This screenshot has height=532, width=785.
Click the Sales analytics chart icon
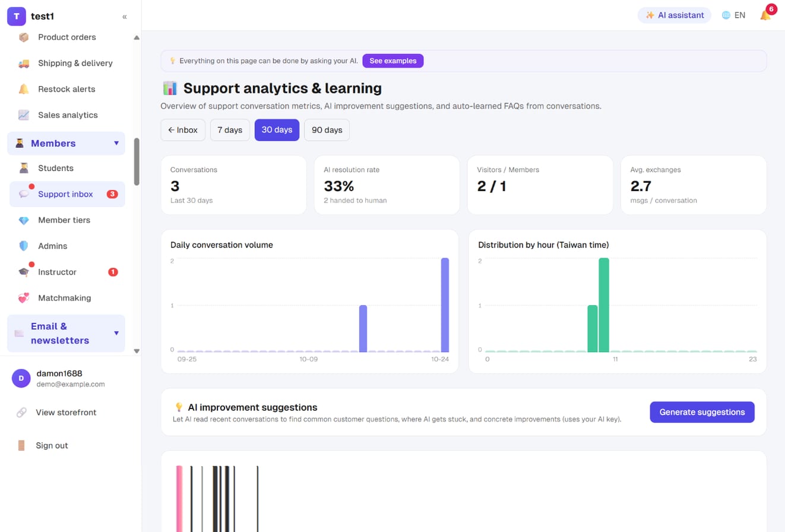24,115
